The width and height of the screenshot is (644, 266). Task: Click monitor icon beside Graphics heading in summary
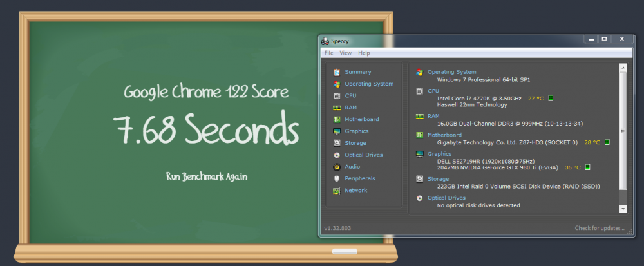coord(419,154)
